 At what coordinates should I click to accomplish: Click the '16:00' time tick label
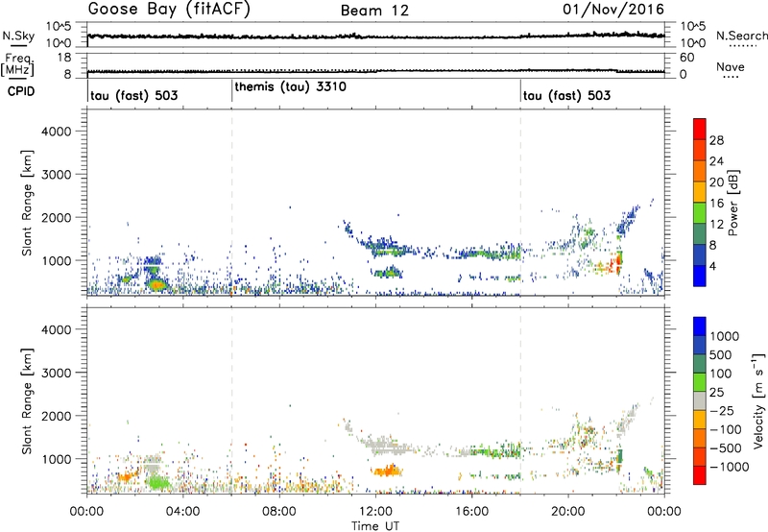click(x=471, y=512)
